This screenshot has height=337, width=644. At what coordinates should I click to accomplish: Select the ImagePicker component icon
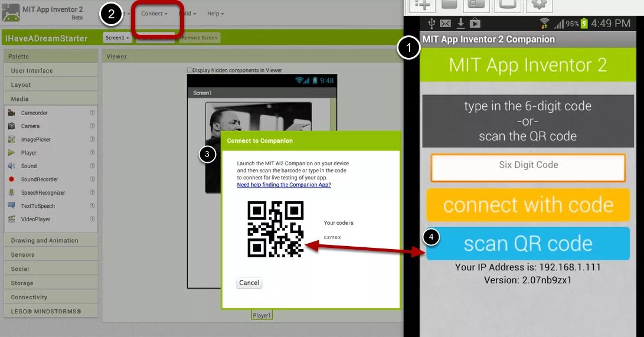tap(11, 139)
